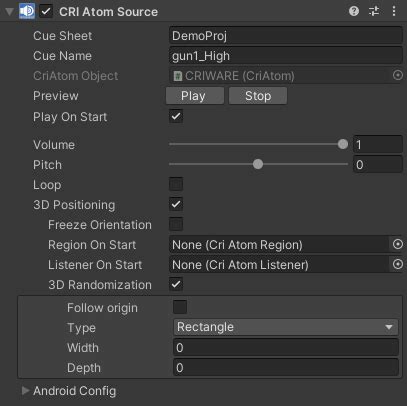Click the Play preview button
This screenshot has width=407, height=406.
pyautogui.click(x=195, y=96)
